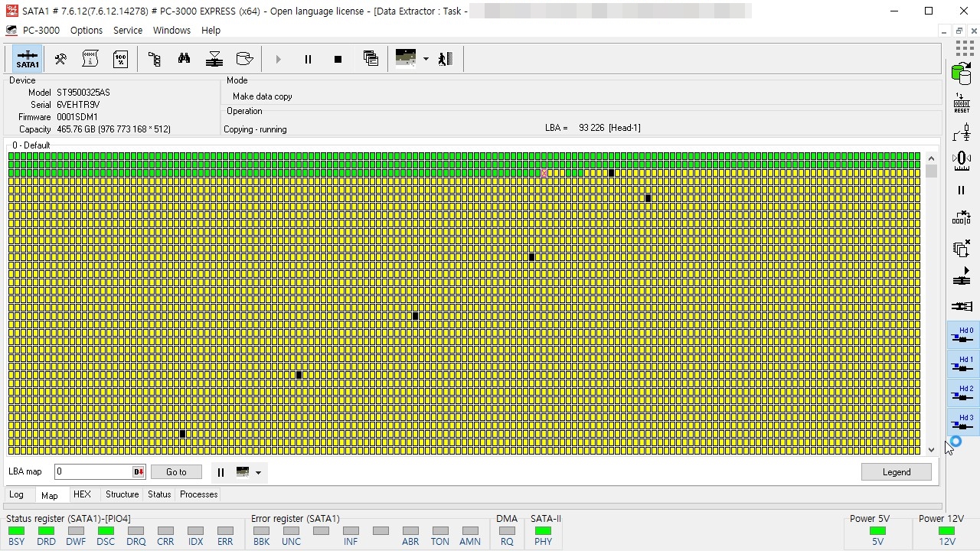Click the zero-with-ruler sidebar icon

click(x=962, y=161)
